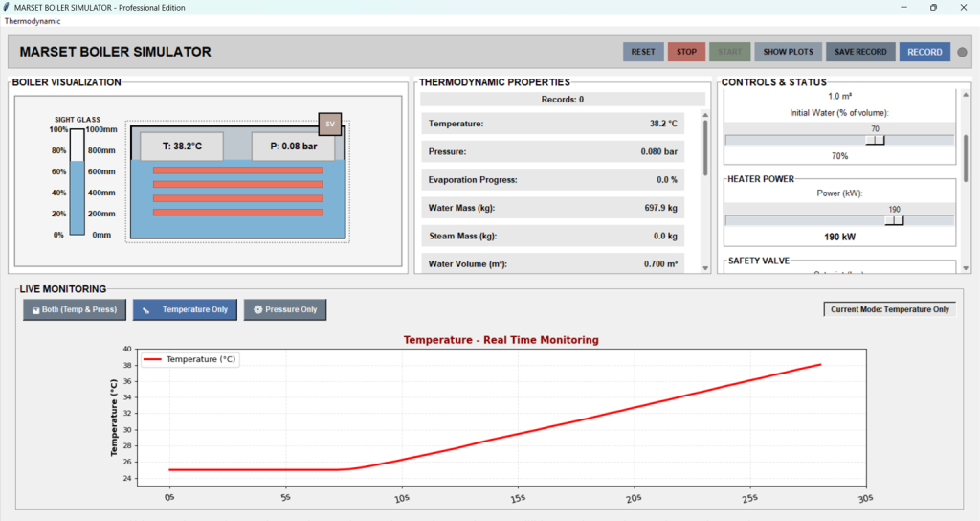Screen dimensions: 980x521
Task: Click the sight glass water level gauge
Action: [x=77, y=182]
